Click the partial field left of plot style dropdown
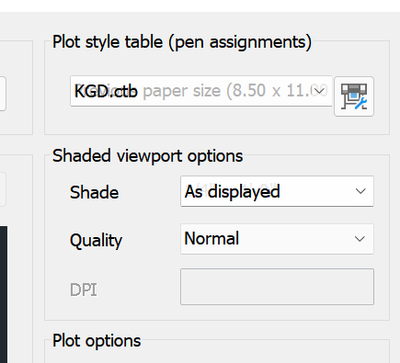The width and height of the screenshot is (400, 363). point(3,93)
